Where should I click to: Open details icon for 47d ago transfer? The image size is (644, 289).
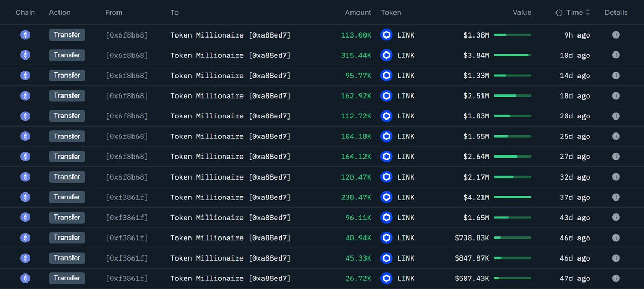pyautogui.click(x=616, y=278)
